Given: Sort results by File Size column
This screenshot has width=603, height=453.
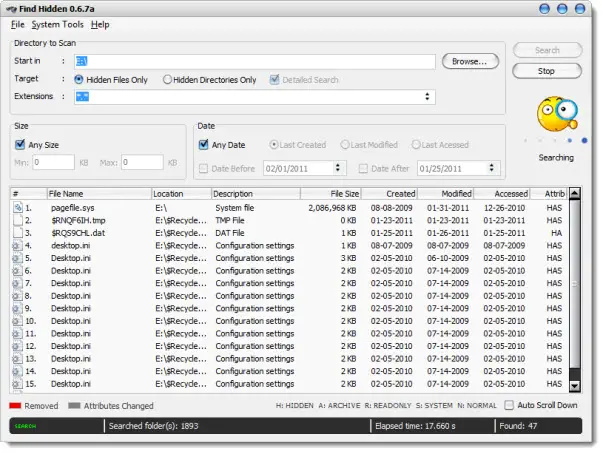Looking at the screenshot, I should (x=330, y=194).
